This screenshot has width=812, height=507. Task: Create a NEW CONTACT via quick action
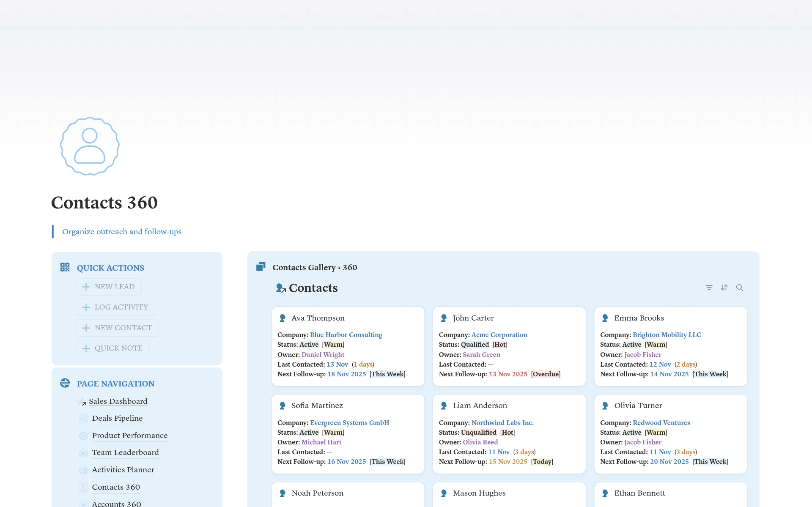click(117, 328)
